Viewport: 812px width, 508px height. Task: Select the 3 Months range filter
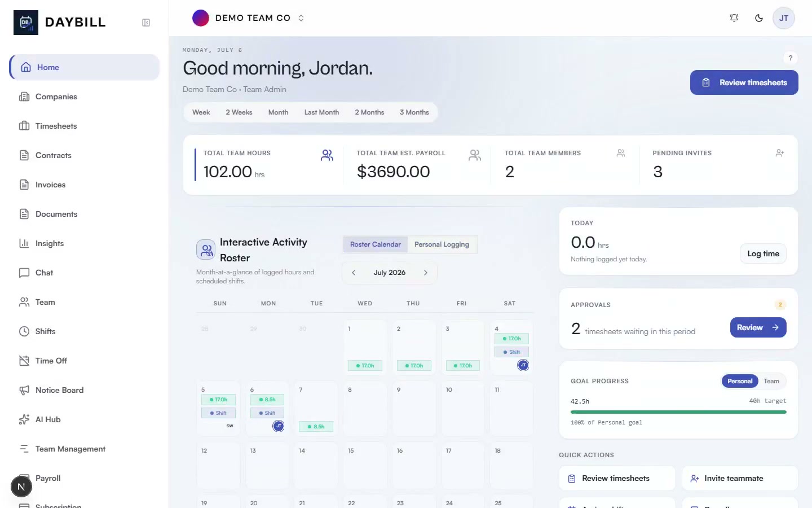click(x=414, y=112)
